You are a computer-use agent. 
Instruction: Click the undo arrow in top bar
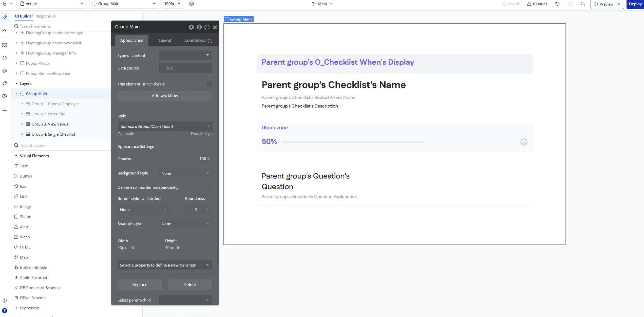557,4
